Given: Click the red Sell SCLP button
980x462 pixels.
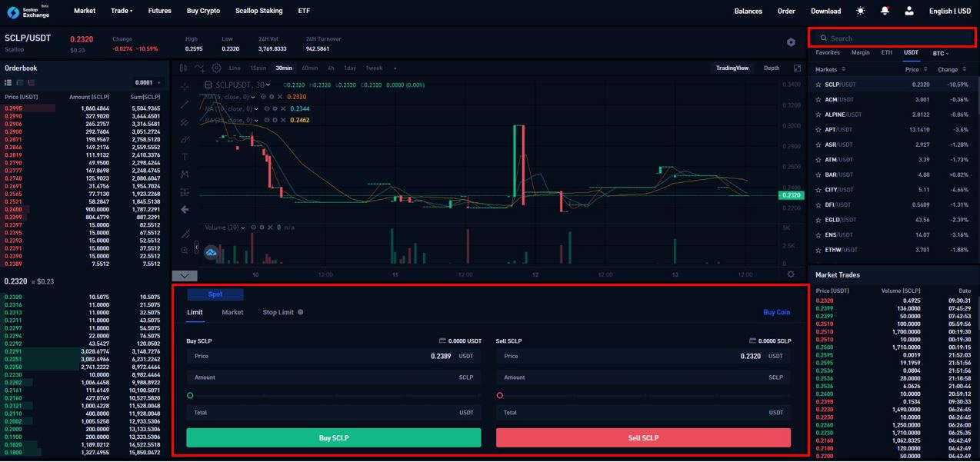Looking at the screenshot, I should (x=643, y=437).
